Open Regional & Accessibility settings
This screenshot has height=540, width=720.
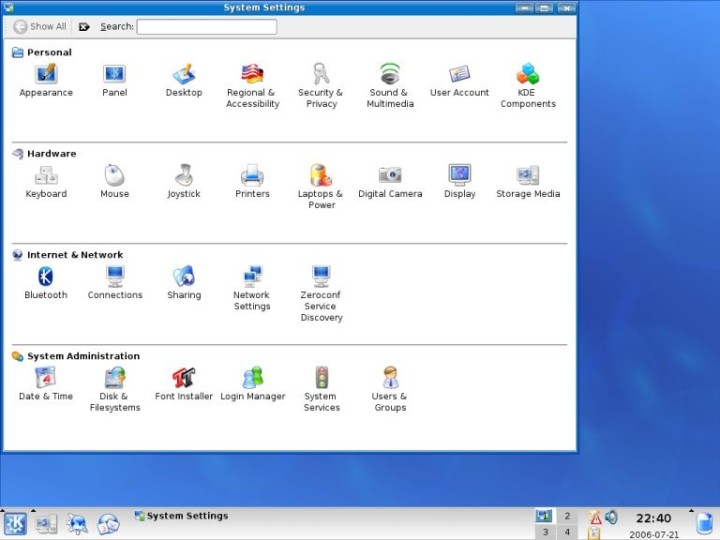tap(253, 86)
